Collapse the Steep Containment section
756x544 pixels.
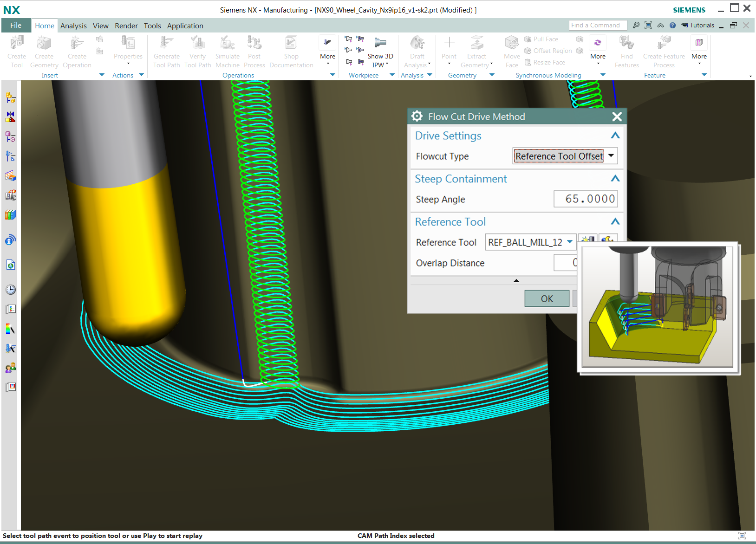click(615, 179)
